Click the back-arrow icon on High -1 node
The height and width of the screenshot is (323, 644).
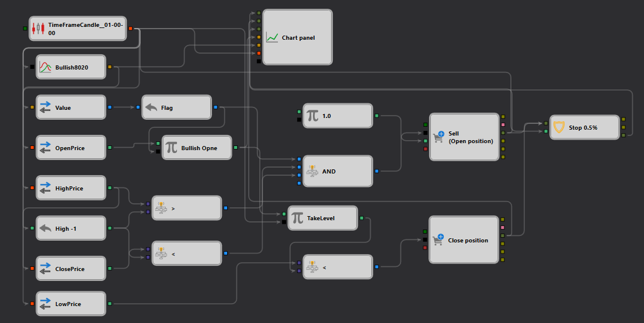(x=45, y=228)
